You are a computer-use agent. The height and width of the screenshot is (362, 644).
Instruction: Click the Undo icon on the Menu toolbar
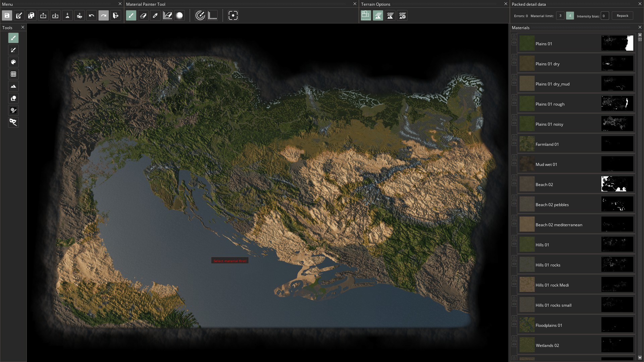coord(92,15)
